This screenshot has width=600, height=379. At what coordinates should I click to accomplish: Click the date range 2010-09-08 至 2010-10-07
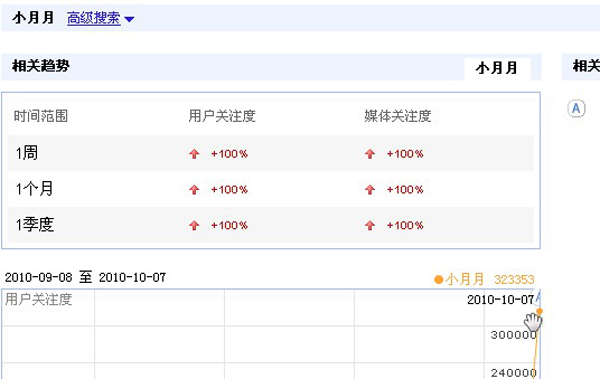click(85, 277)
